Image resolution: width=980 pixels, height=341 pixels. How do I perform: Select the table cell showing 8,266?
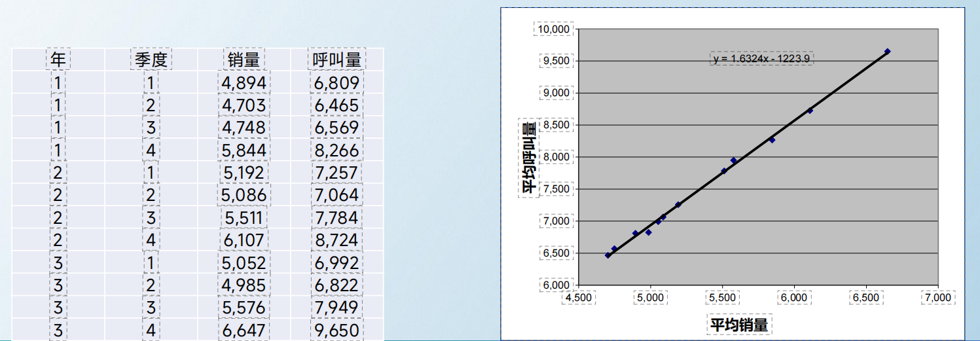click(x=337, y=151)
